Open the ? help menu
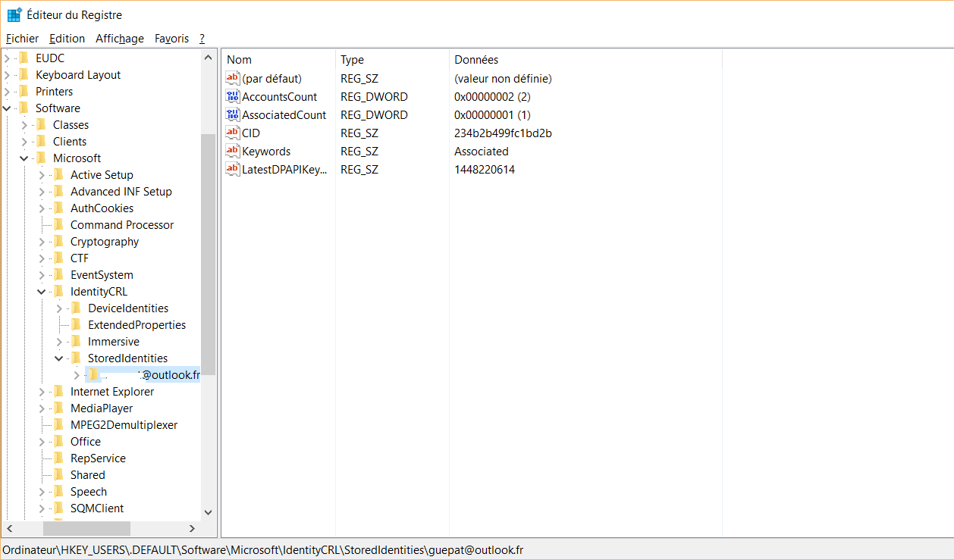Screen dimensions: 954x560 coord(202,39)
